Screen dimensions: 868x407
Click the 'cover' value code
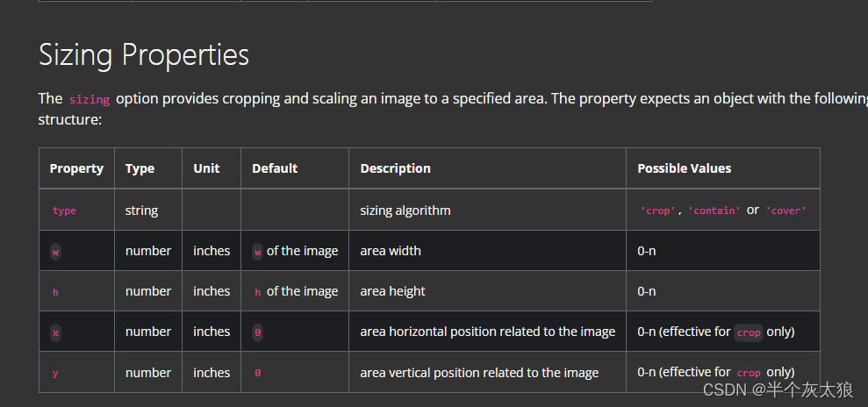point(786,211)
